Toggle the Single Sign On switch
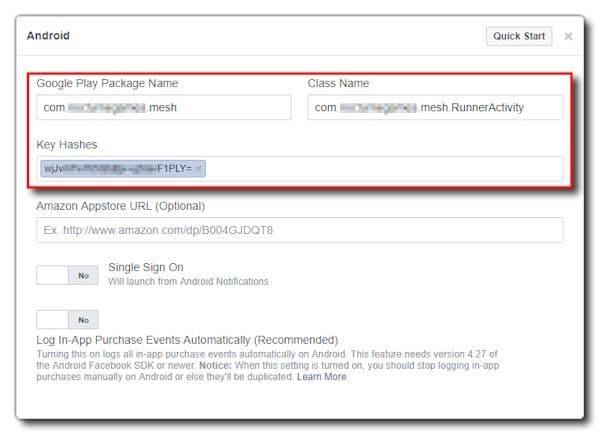Viewport: 600px width, 435px height. 67,275
